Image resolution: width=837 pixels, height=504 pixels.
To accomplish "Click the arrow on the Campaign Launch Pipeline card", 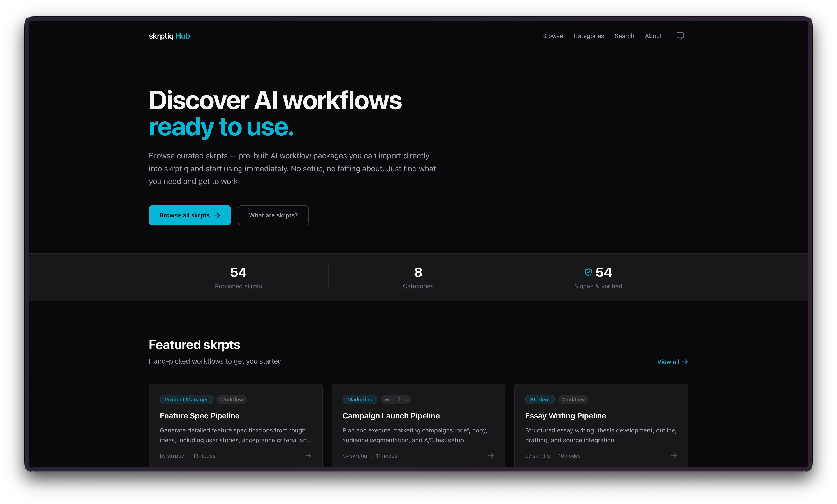I will [x=491, y=456].
